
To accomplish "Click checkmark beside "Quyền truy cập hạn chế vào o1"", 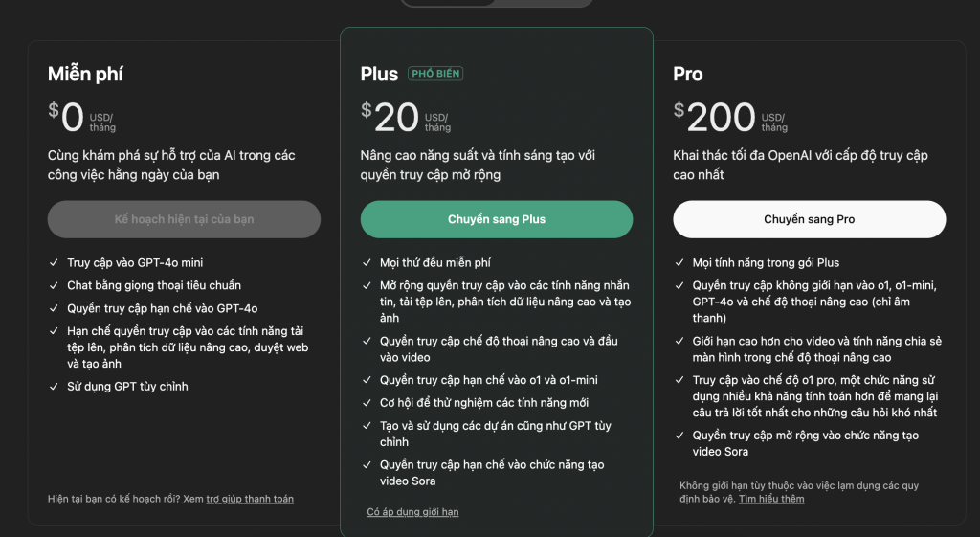I will pyautogui.click(x=367, y=380).
